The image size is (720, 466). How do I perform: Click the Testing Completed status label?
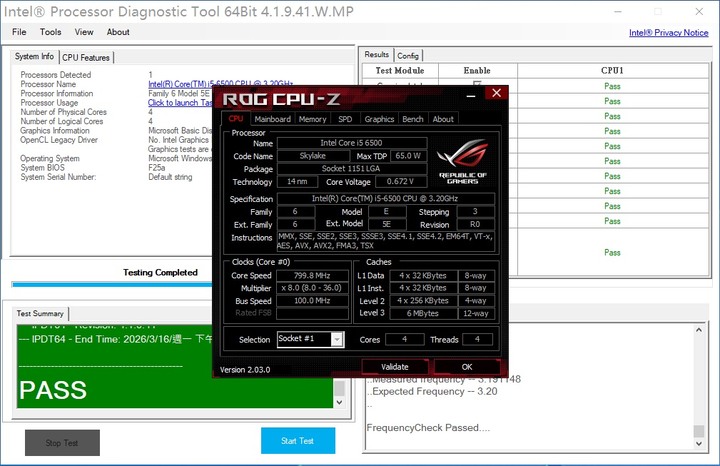pyautogui.click(x=160, y=273)
